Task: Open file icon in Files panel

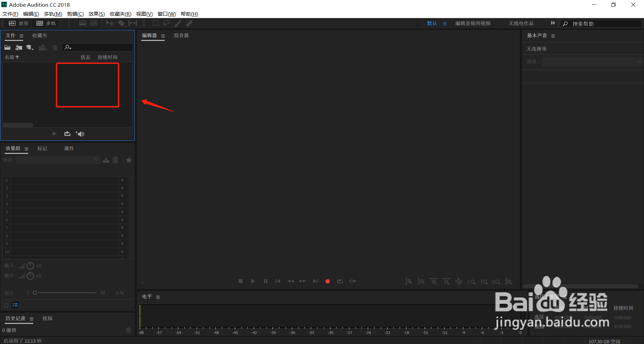Action: coord(7,48)
